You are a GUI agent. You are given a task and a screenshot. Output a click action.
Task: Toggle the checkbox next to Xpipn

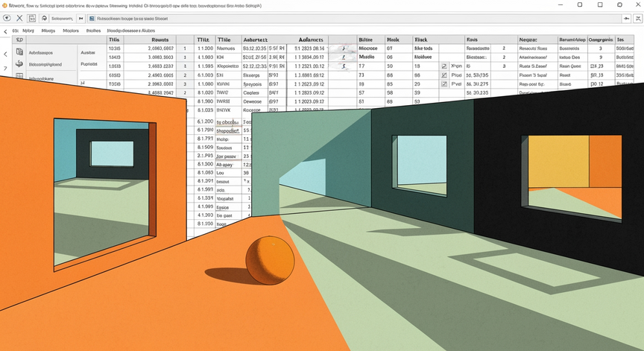click(x=444, y=66)
